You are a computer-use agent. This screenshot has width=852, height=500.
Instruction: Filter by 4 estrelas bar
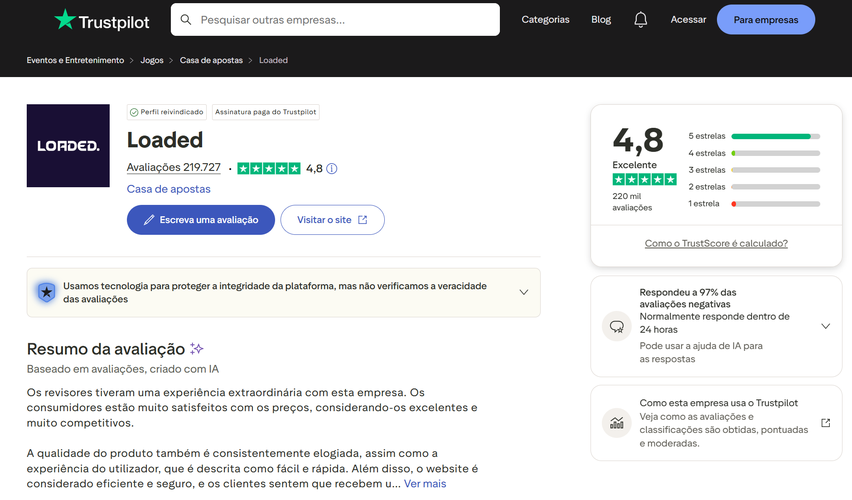[754, 153]
